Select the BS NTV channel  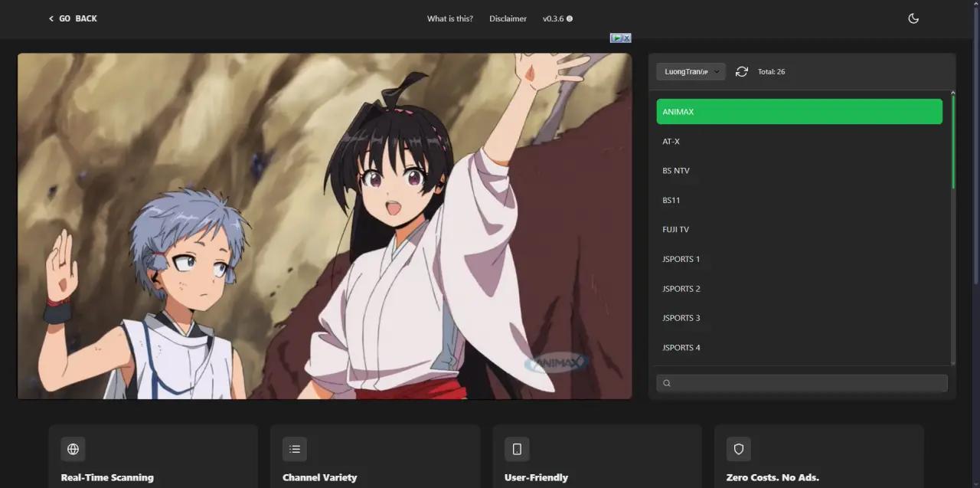[x=799, y=171]
